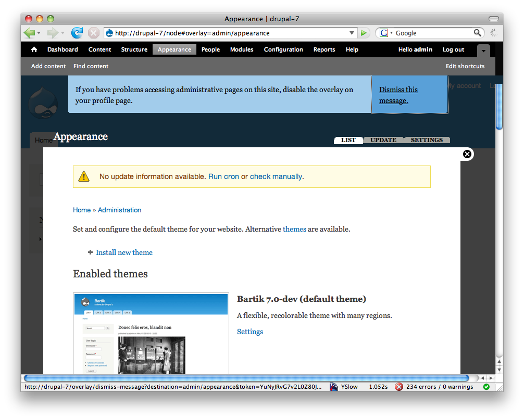Click the search magnifier in the Google box

[x=478, y=32]
